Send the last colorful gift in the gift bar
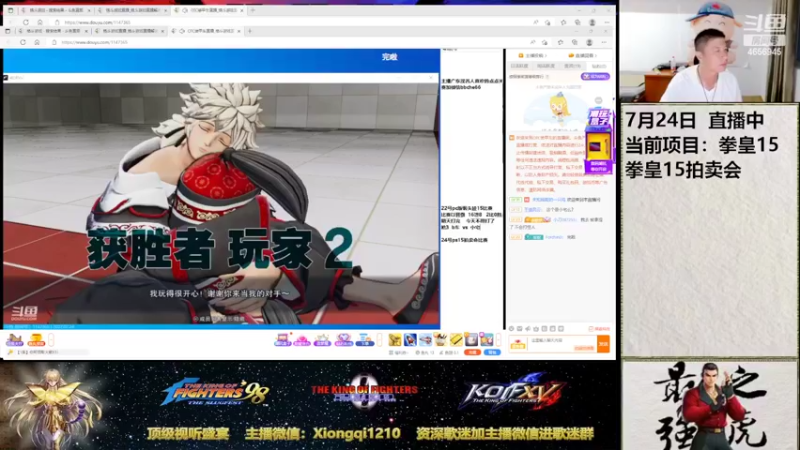The image size is (800, 450). [487, 339]
